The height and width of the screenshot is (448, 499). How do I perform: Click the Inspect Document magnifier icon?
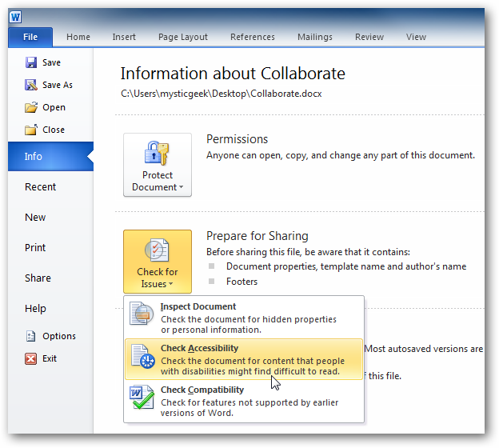[x=142, y=314]
